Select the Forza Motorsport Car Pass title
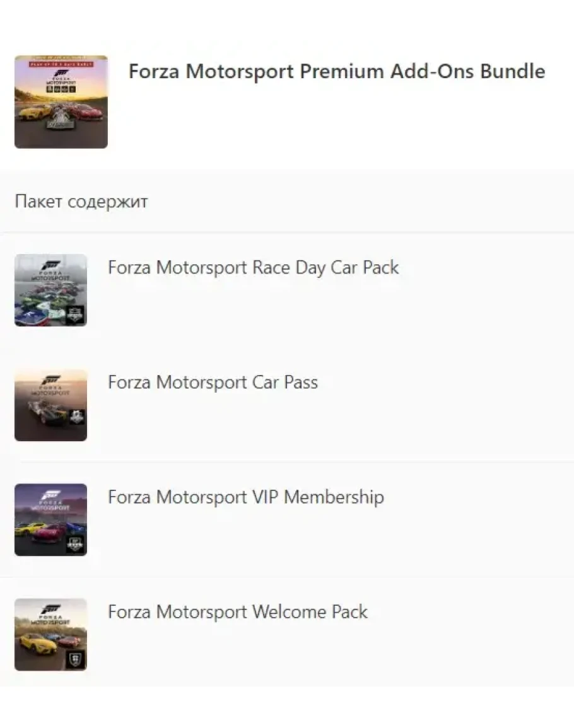The width and height of the screenshot is (574, 728). pyautogui.click(x=213, y=382)
